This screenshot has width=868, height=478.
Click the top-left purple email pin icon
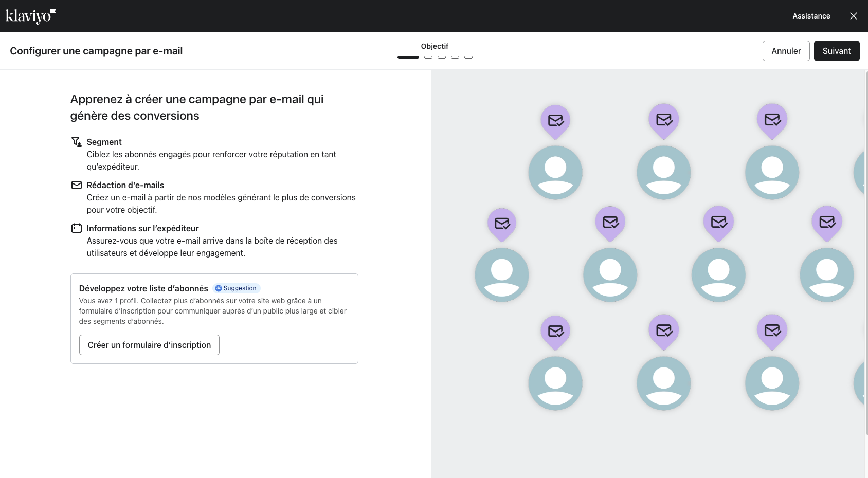coord(555,121)
